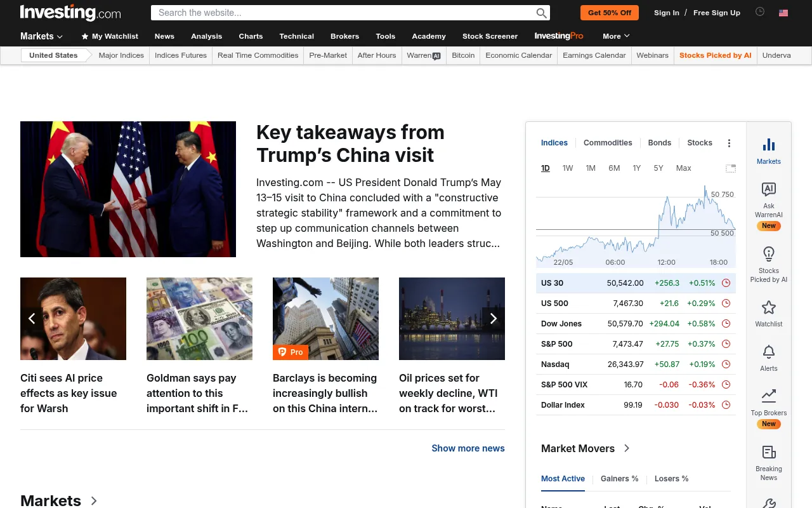Open the Bitcoin subnav link
The image size is (812, 508).
[x=463, y=55]
